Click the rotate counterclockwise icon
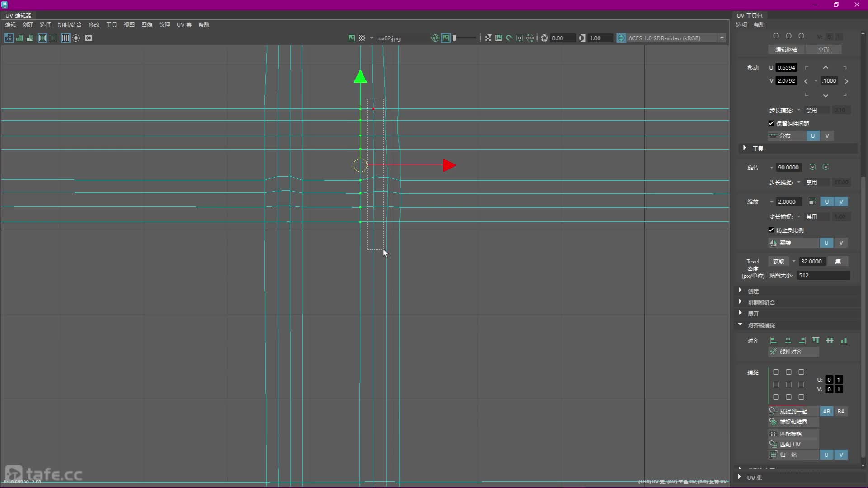Viewport: 868px width, 488px height. pos(812,167)
